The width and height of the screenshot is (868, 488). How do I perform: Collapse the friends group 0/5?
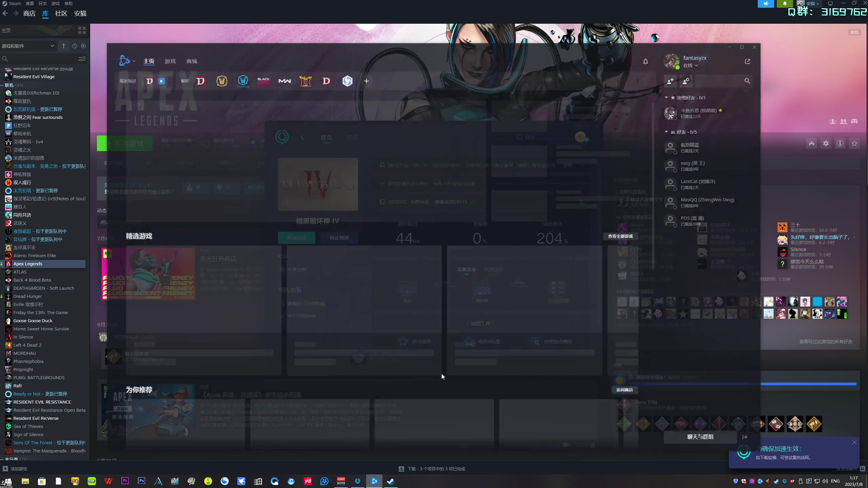click(666, 132)
